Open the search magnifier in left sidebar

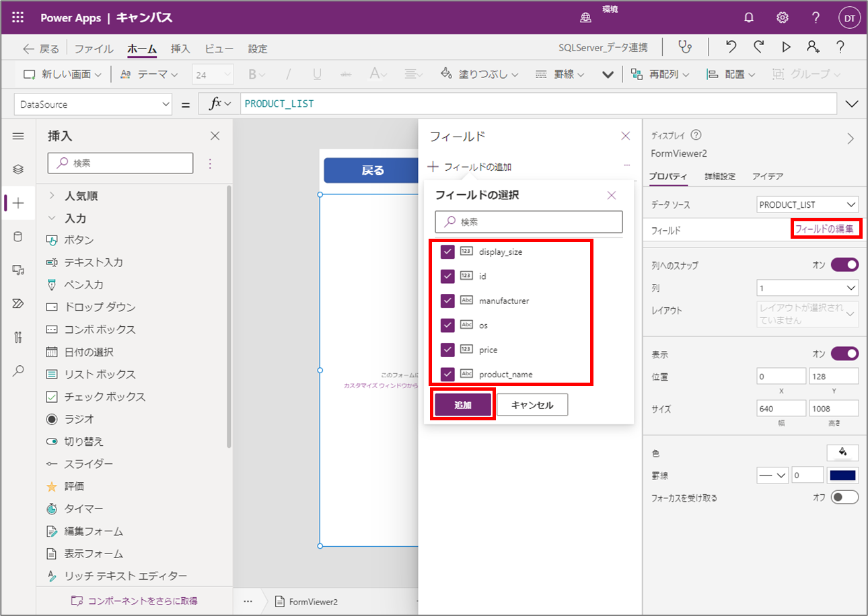(x=18, y=371)
